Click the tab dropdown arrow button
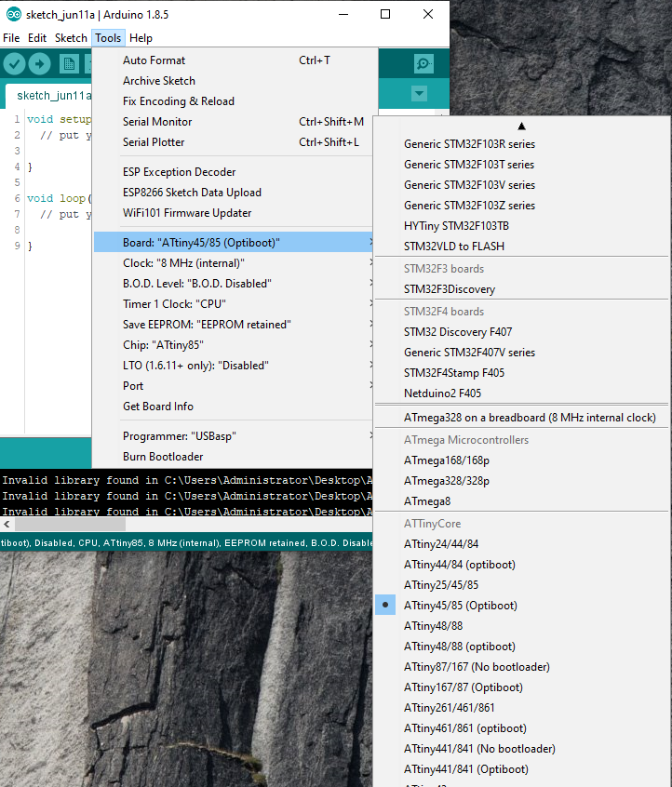This screenshot has width=672, height=787. (x=420, y=93)
